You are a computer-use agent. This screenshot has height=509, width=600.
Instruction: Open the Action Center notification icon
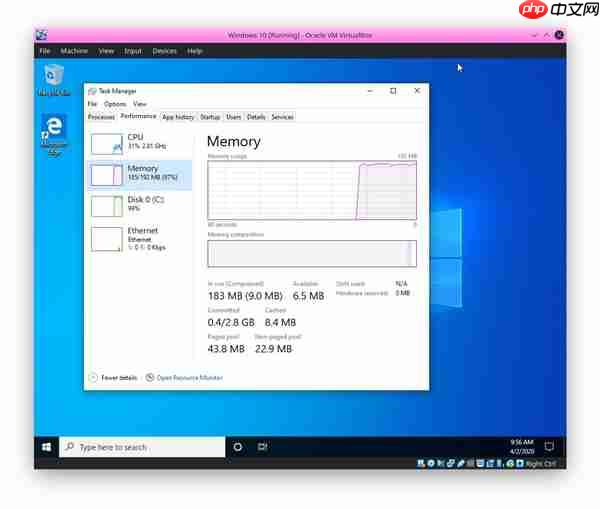tap(549, 446)
